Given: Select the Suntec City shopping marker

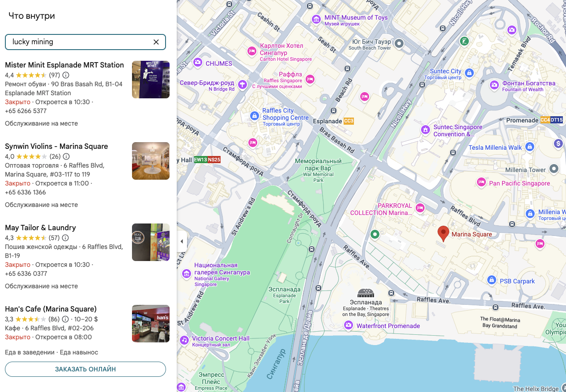Looking at the screenshot, I should point(469,72).
